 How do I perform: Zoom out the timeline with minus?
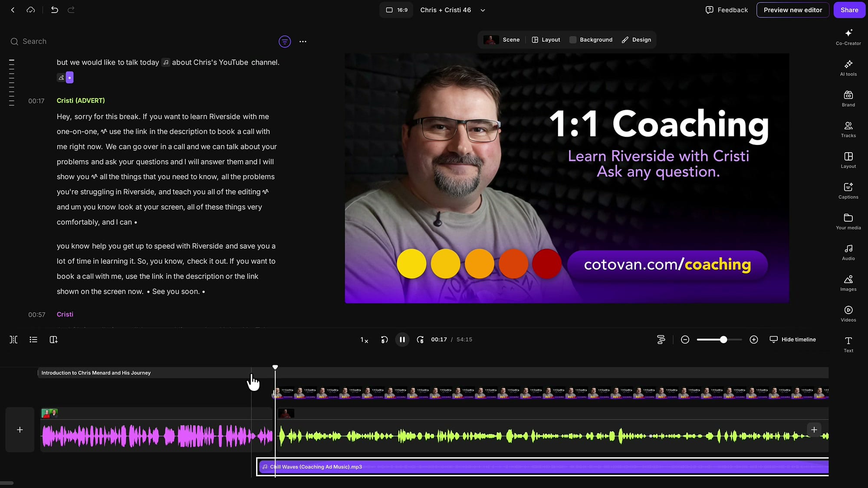685,340
